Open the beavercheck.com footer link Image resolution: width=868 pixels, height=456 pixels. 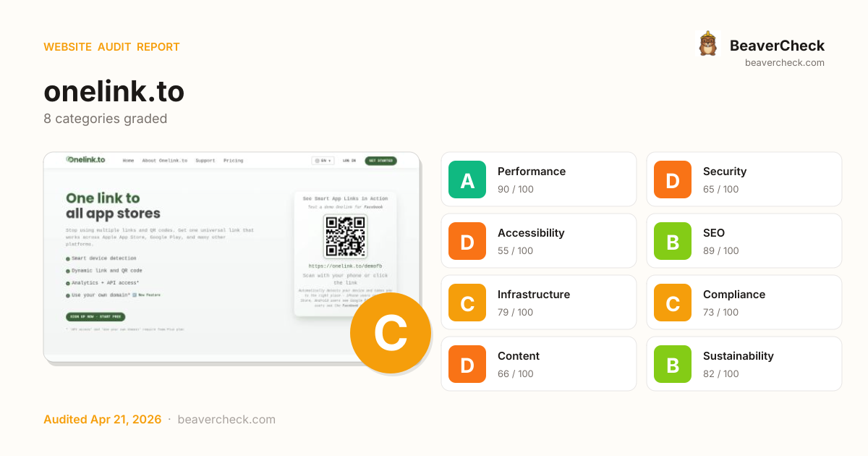(227, 419)
